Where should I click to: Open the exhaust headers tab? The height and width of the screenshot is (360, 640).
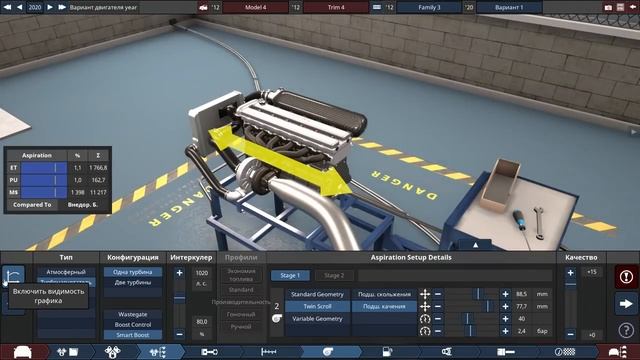pos(447,352)
